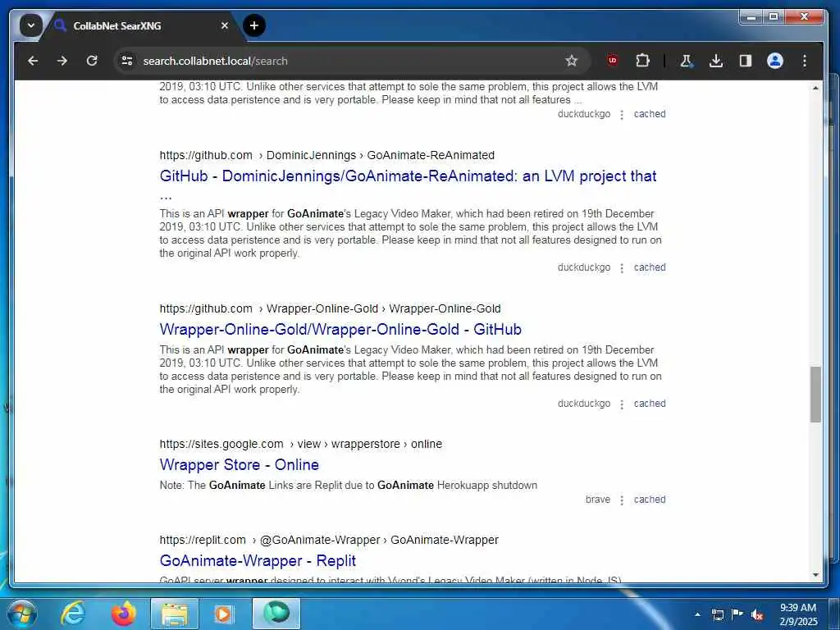Viewport: 840px width, 630px height.
Task: Click the scrollbar down arrow
Action: point(815,575)
